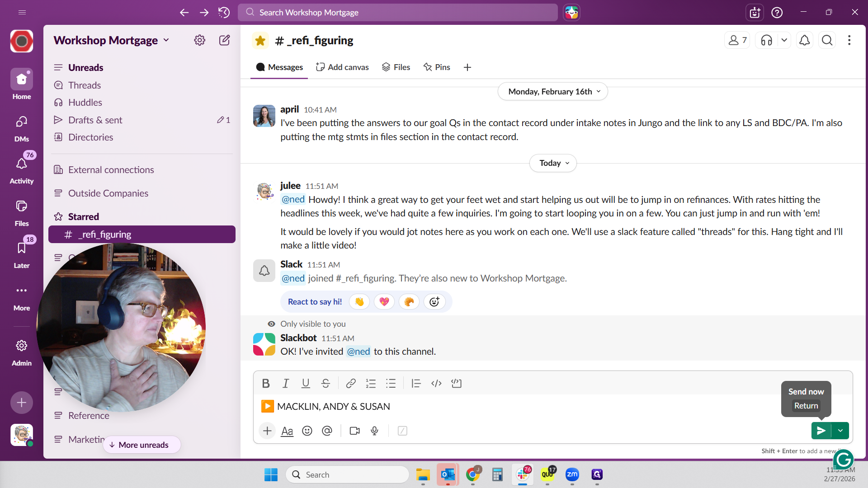Click the @ned mention in julee's message

293,200
